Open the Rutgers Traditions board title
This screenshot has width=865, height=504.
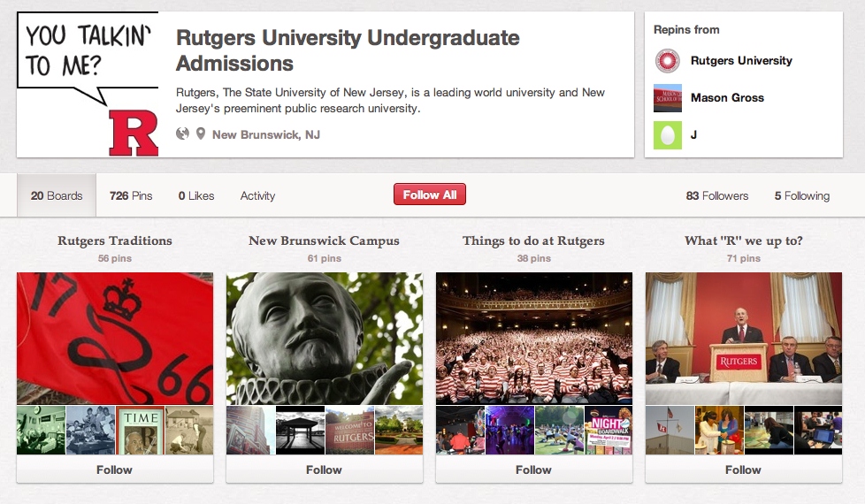point(115,241)
